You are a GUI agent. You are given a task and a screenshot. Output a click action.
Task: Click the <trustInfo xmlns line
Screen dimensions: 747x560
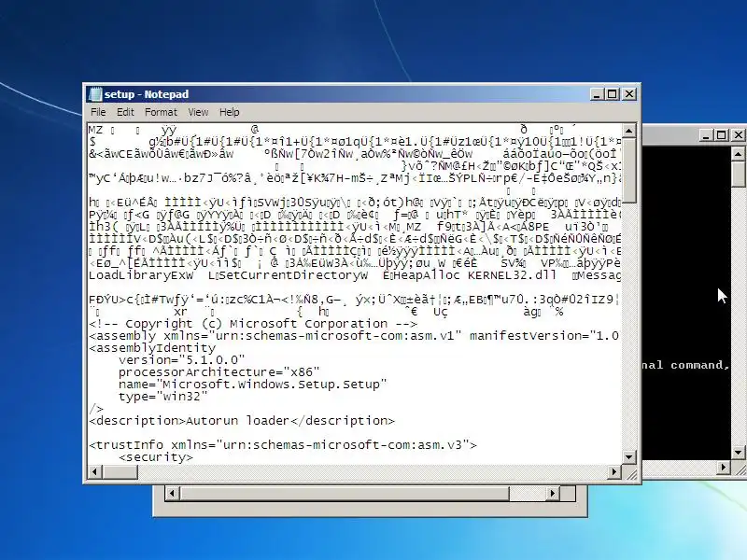coord(283,445)
